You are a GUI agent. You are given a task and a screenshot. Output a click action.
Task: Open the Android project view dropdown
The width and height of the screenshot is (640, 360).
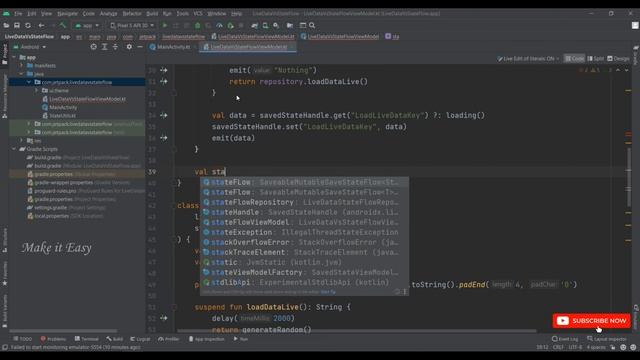pyautogui.click(x=29, y=47)
